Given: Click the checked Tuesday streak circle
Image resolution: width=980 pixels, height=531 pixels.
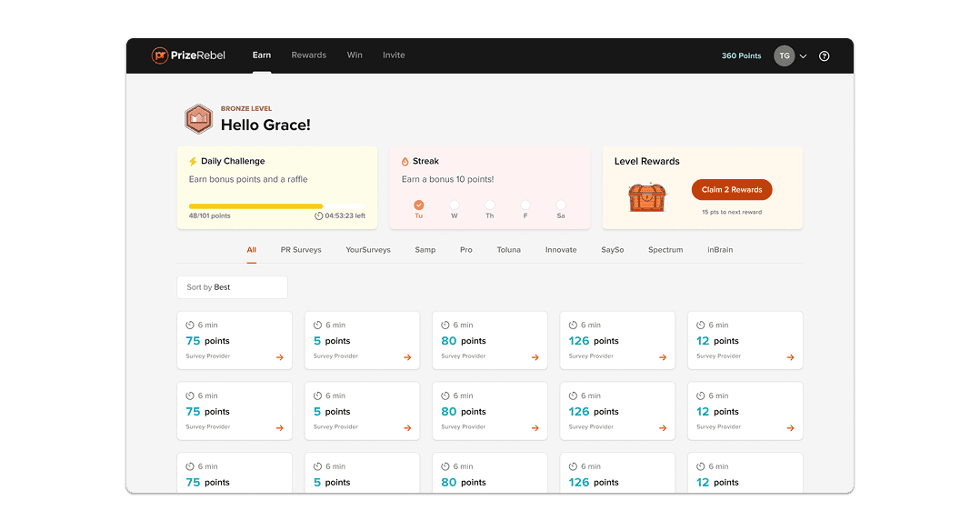Looking at the screenshot, I should pos(419,205).
